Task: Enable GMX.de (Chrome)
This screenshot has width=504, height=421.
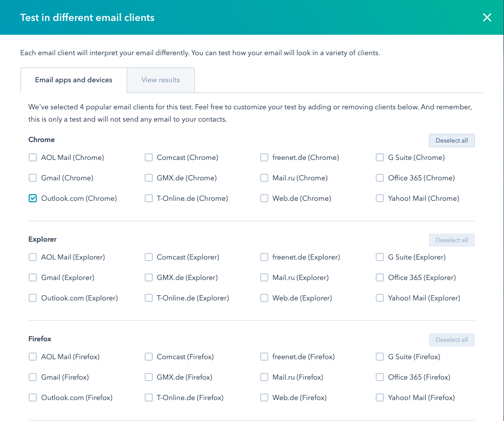Action: 149,178
